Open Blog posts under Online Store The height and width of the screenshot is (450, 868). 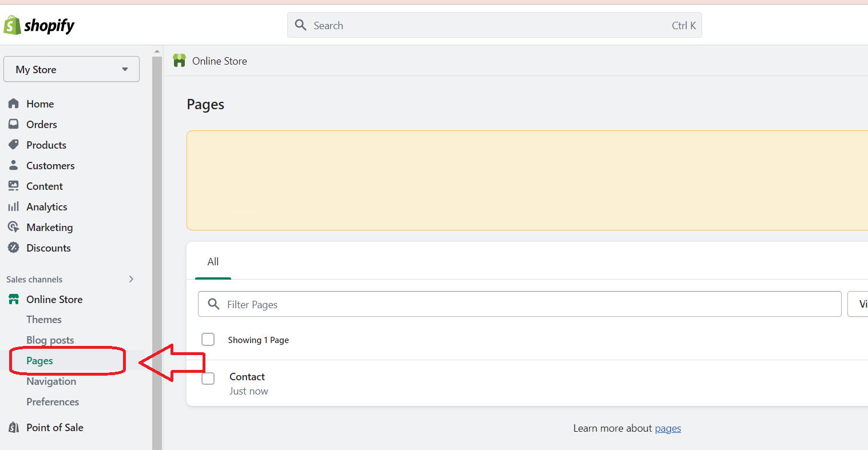click(x=50, y=340)
